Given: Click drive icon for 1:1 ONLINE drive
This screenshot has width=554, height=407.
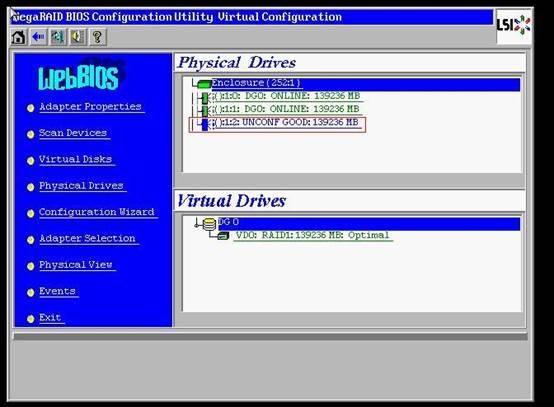Looking at the screenshot, I should [x=205, y=110].
